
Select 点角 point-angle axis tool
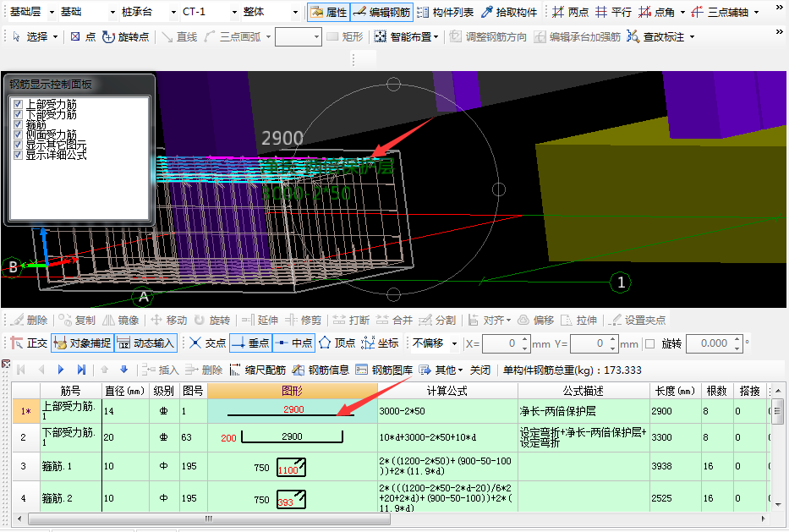[x=657, y=12]
